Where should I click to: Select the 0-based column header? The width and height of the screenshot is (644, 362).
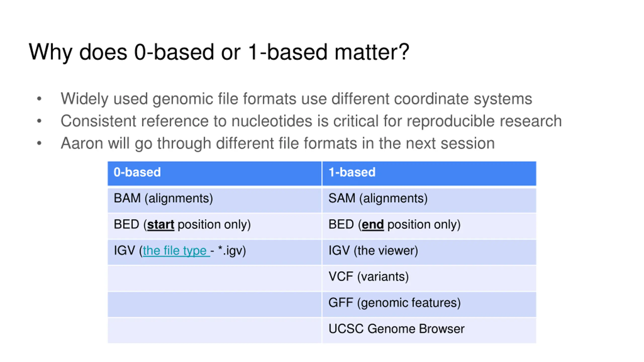(x=214, y=173)
